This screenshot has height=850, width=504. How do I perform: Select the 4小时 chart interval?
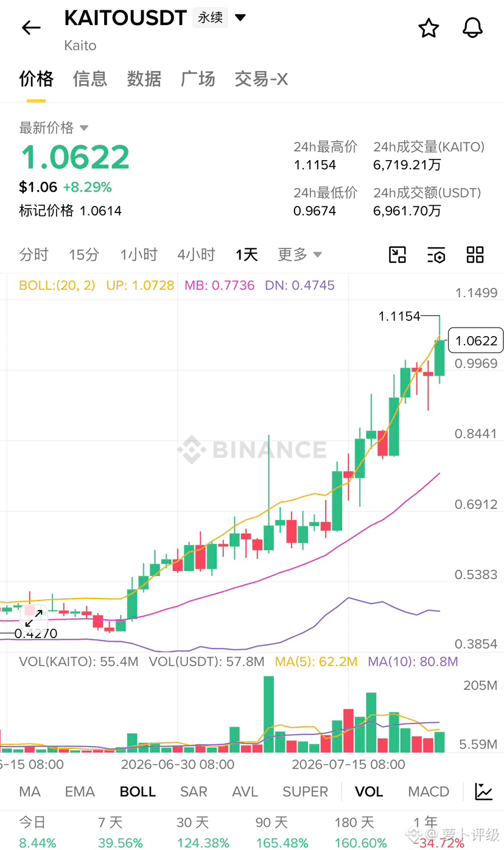tap(196, 255)
